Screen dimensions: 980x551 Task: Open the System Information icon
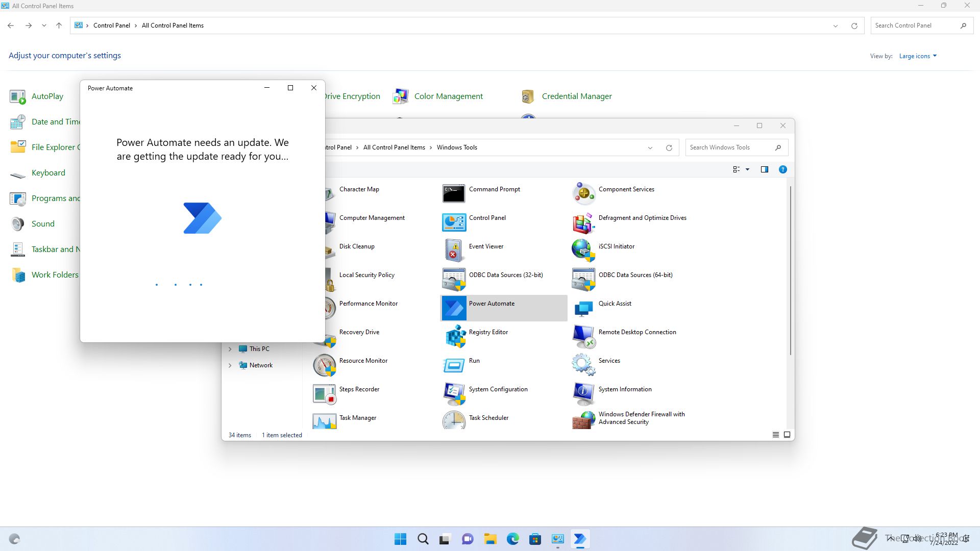coord(583,394)
